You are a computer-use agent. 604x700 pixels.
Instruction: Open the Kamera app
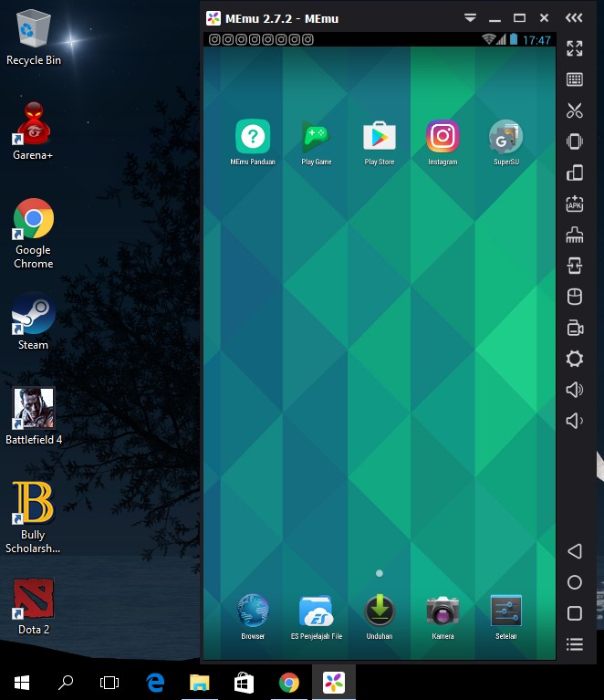point(443,617)
